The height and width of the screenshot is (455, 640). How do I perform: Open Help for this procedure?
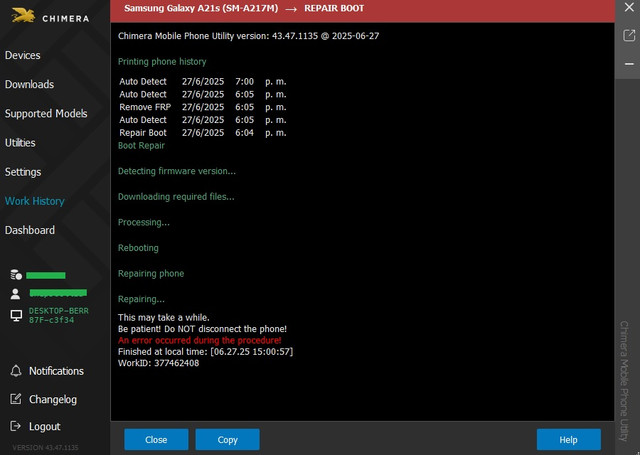click(568, 439)
